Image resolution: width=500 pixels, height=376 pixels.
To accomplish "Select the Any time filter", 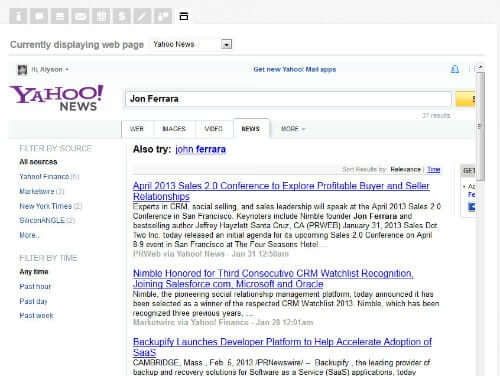I will coord(34,272).
